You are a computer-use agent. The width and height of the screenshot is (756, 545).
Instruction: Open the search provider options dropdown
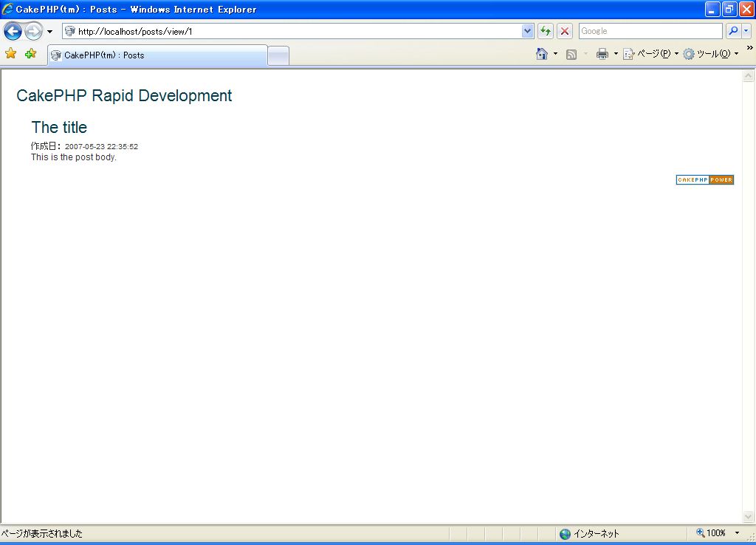tap(746, 31)
